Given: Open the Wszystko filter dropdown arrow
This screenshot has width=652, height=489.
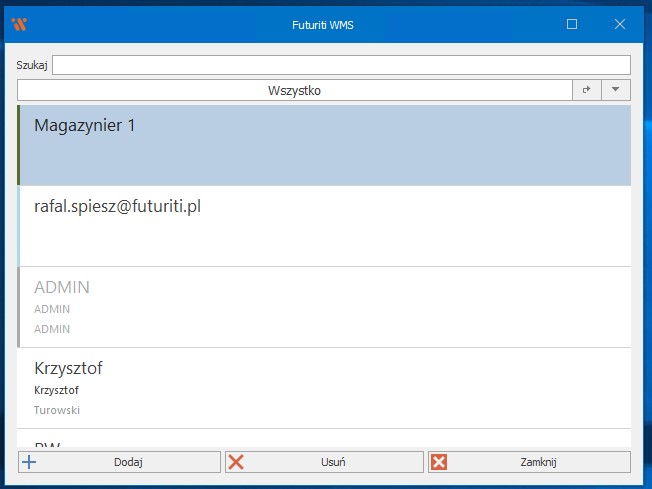Looking at the screenshot, I should point(615,90).
